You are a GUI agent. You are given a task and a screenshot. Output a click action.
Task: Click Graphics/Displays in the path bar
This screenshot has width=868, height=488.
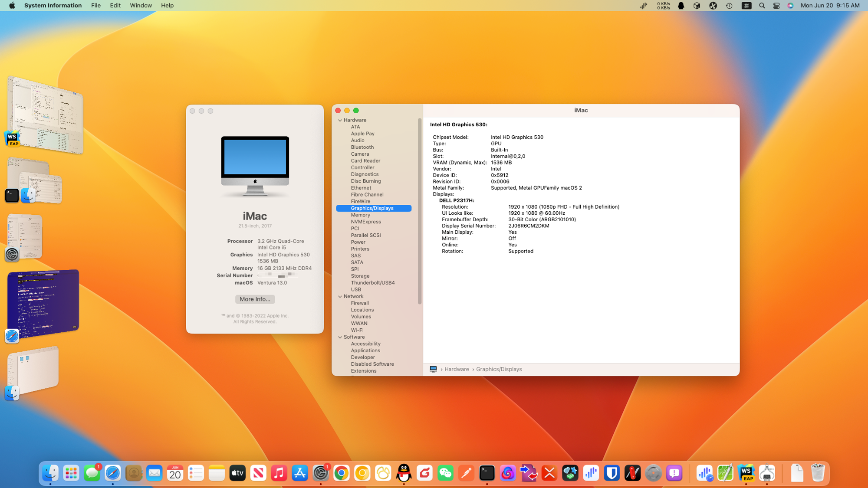[x=499, y=369]
